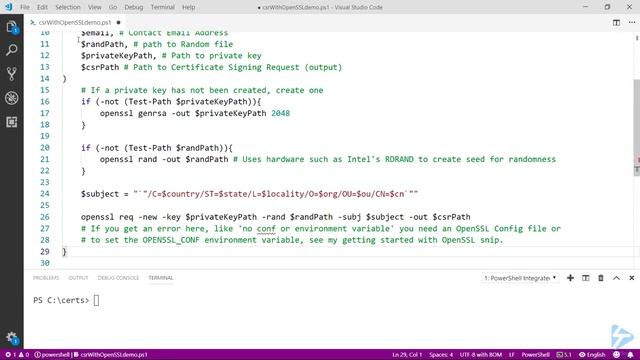Screen dimensions: 640x360
Task: Open the File menu
Action: (24, 7)
